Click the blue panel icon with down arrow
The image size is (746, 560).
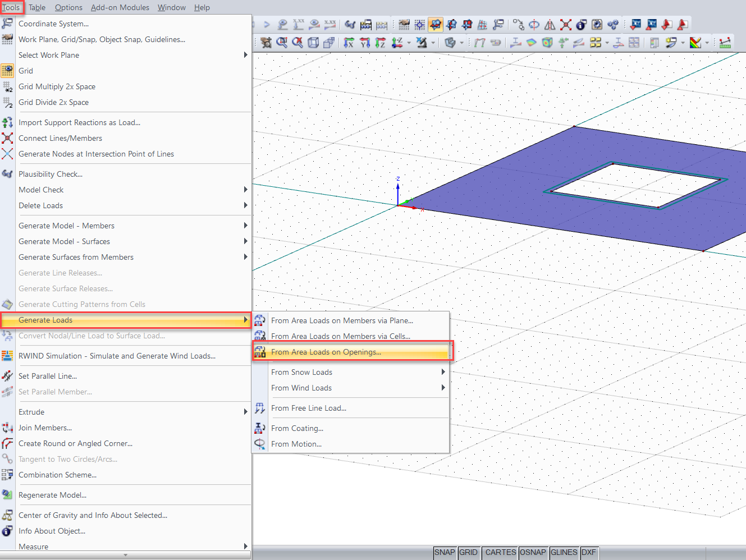[635, 25]
